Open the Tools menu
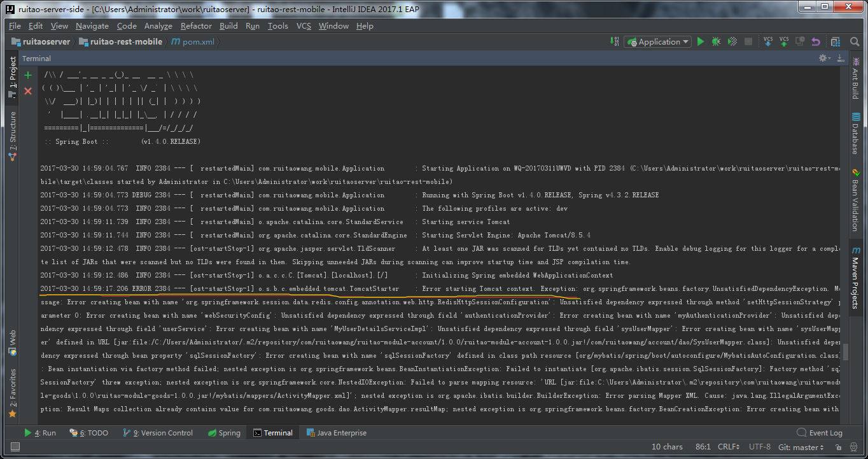 coord(277,26)
